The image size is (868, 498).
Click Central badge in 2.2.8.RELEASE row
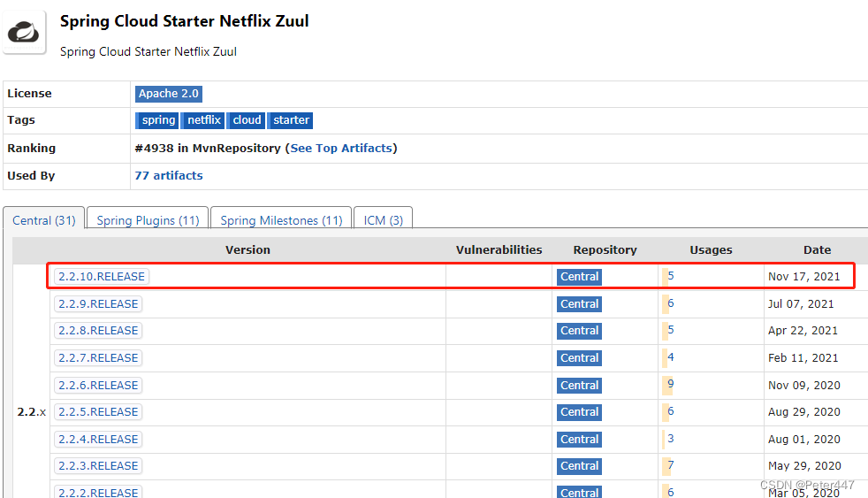[x=579, y=330]
